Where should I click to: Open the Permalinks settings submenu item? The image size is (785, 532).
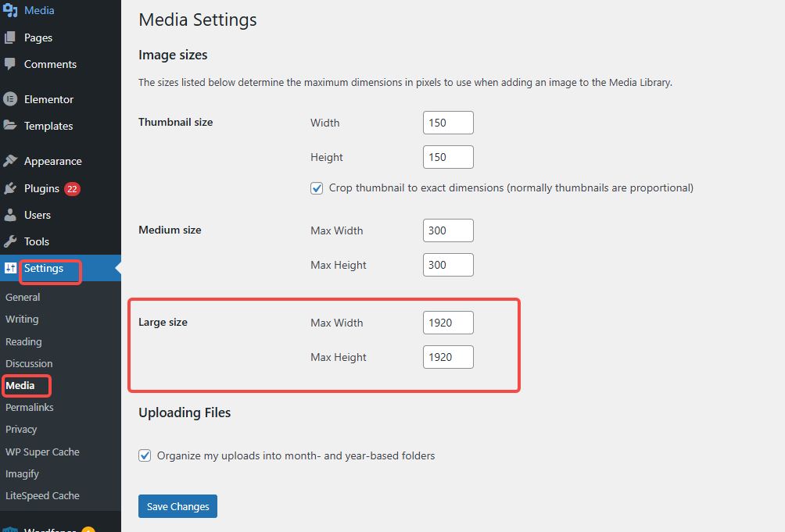(29, 407)
